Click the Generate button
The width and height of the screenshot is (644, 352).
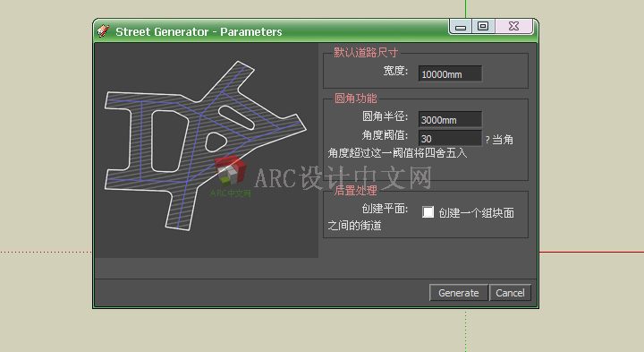(x=458, y=293)
